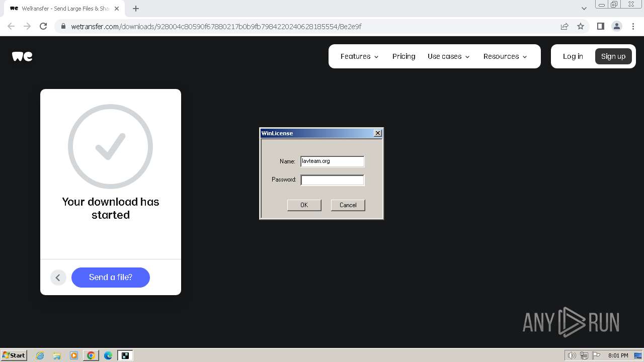The height and width of the screenshot is (362, 644).
Task: Click Log in
Action: [x=573, y=56]
